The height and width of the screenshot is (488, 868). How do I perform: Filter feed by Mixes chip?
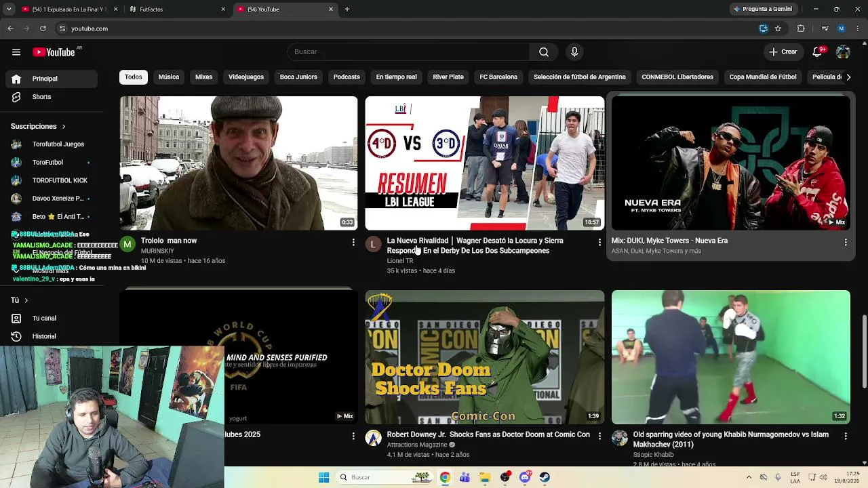[204, 77]
